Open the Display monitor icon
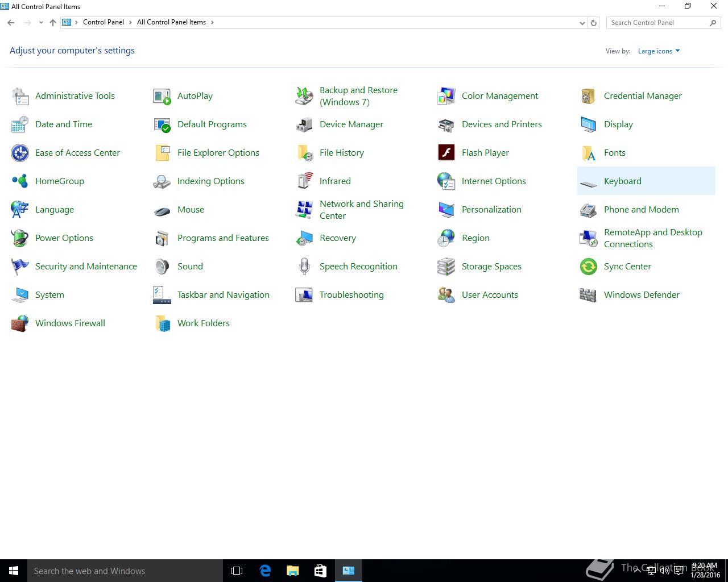The height and width of the screenshot is (582, 728). tap(589, 124)
